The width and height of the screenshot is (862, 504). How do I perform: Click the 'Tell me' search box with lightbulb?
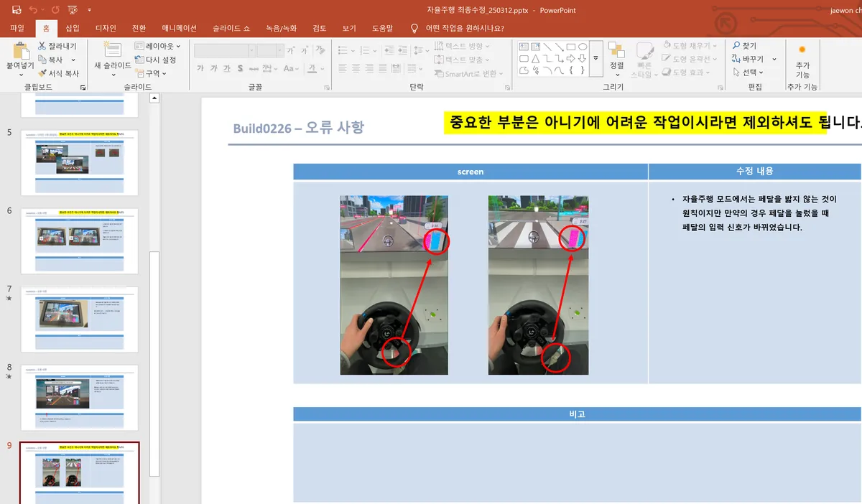point(457,29)
